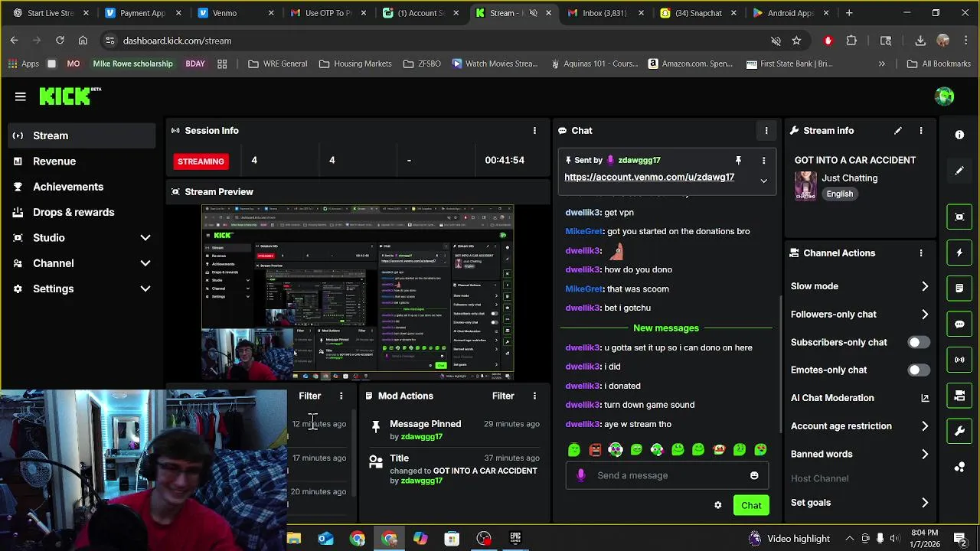Open Followers-only chat options
This screenshot has width=980, height=551.
coord(860,315)
